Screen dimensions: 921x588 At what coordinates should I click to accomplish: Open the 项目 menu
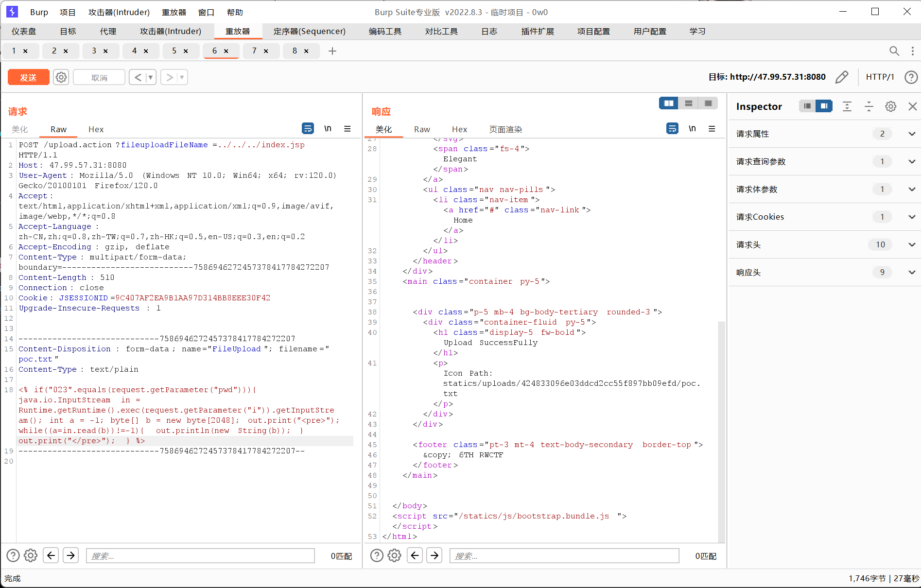coord(68,12)
